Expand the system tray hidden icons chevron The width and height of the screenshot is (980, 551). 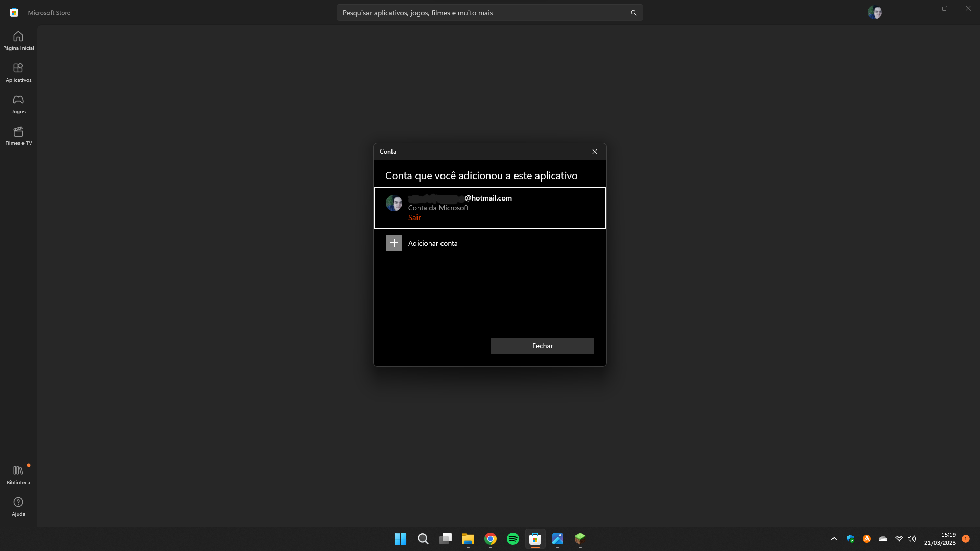(x=834, y=539)
